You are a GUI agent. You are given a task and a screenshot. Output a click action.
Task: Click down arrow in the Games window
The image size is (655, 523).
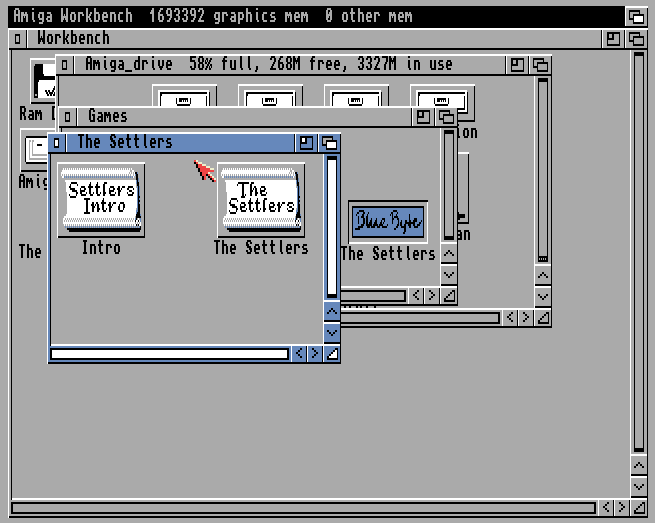click(x=449, y=275)
